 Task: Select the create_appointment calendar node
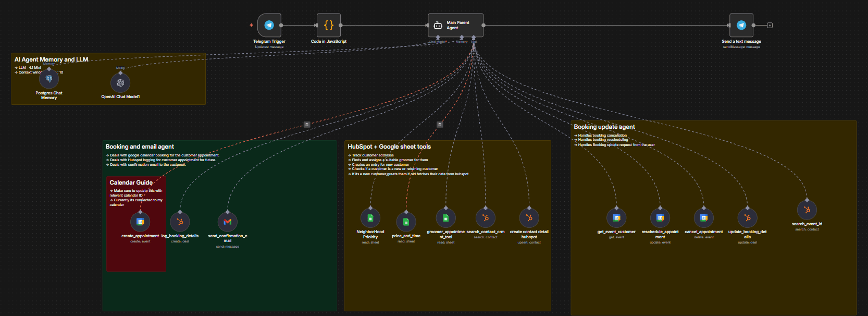coord(140,222)
